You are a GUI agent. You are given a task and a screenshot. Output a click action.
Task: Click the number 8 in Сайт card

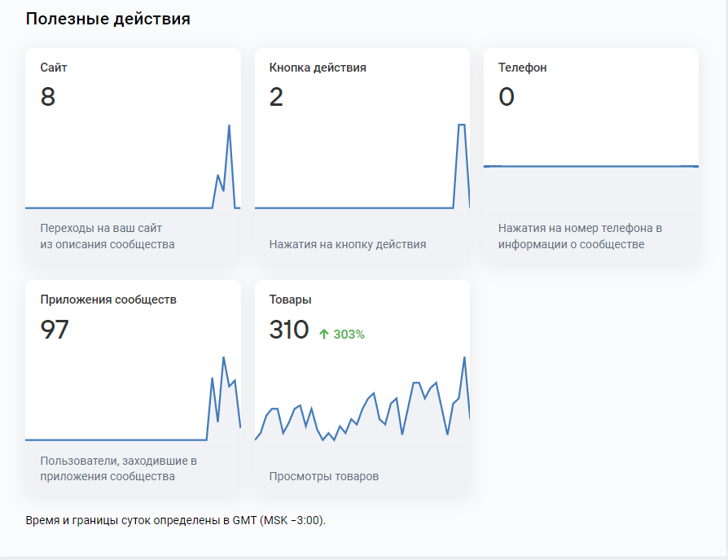(48, 98)
